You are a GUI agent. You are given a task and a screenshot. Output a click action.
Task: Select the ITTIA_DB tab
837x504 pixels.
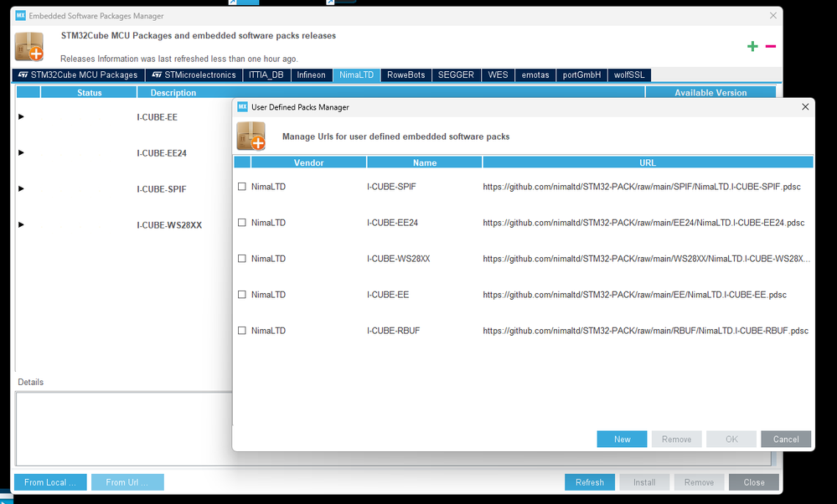click(x=266, y=75)
